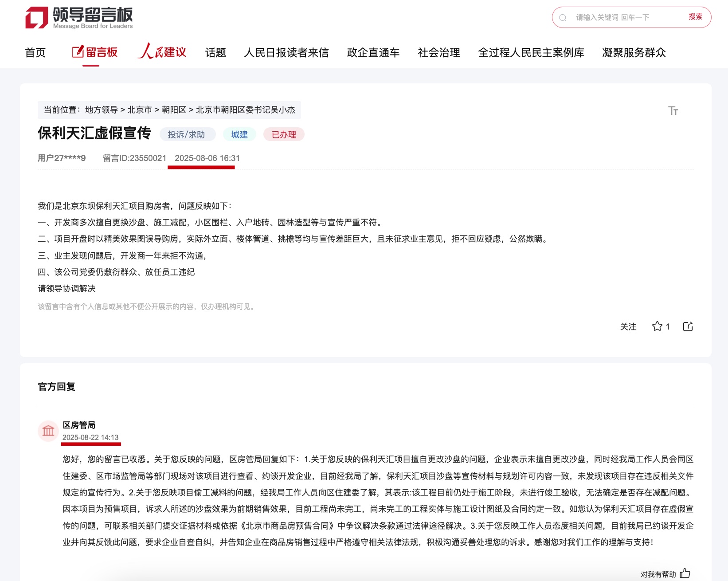The height and width of the screenshot is (581, 728).
Task: Click the 区房管局 institution avatar icon
Action: tap(48, 431)
